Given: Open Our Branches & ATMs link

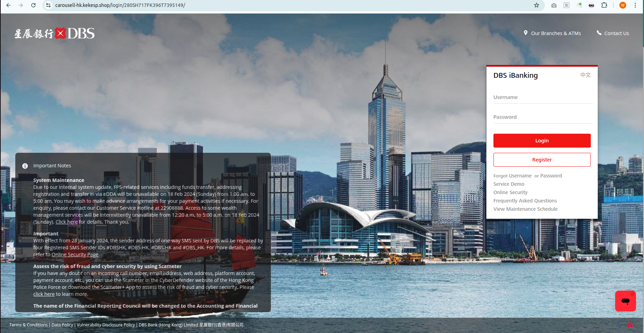Looking at the screenshot, I should (556, 33).
